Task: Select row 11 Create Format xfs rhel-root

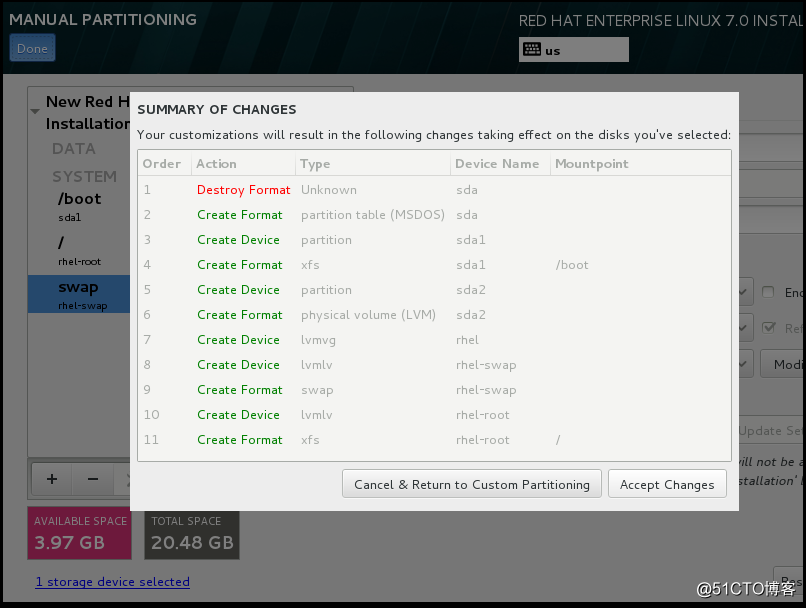Action: click(x=434, y=440)
